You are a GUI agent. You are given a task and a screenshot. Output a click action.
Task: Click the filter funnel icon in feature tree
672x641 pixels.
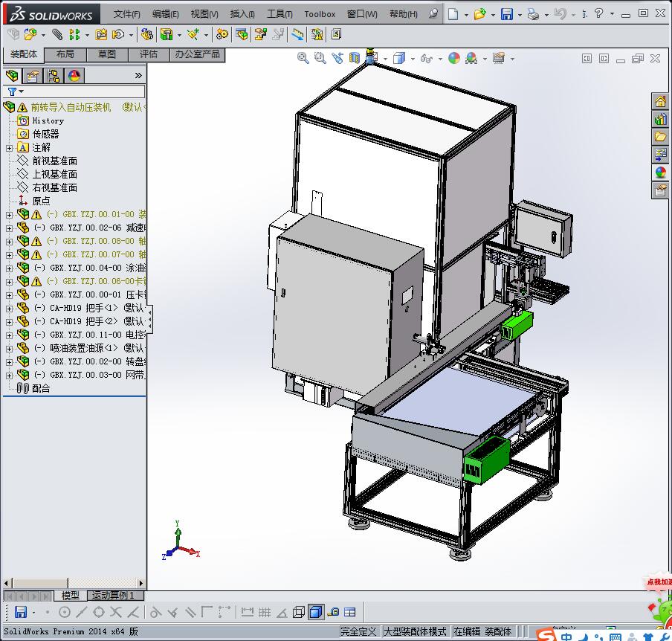(13, 91)
